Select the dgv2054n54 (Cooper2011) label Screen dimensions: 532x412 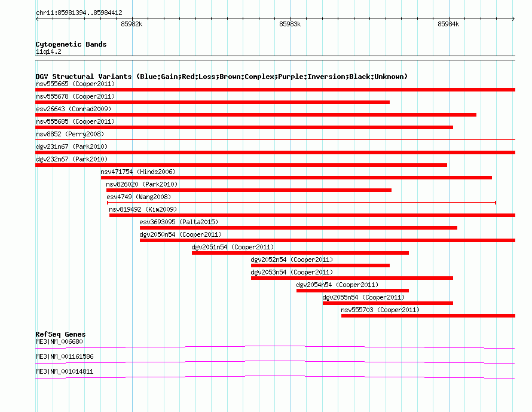click(x=337, y=285)
